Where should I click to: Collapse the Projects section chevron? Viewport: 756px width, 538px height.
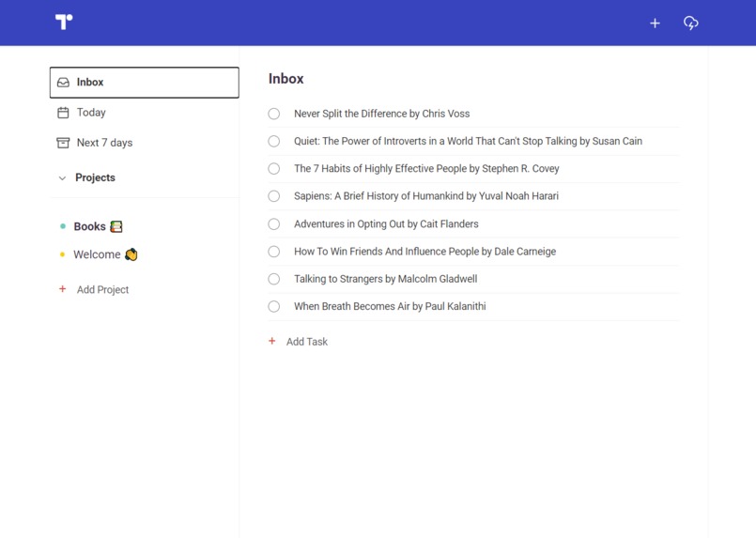62,178
